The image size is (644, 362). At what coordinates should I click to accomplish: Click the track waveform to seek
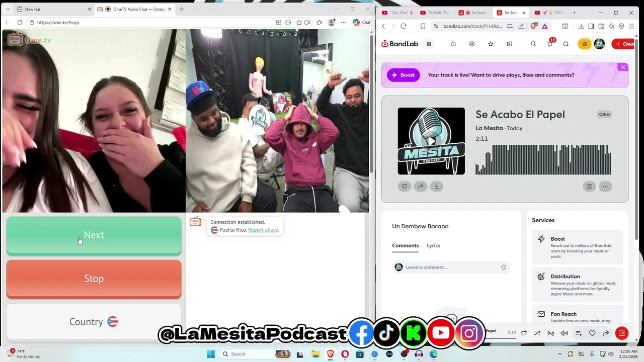pos(543,160)
